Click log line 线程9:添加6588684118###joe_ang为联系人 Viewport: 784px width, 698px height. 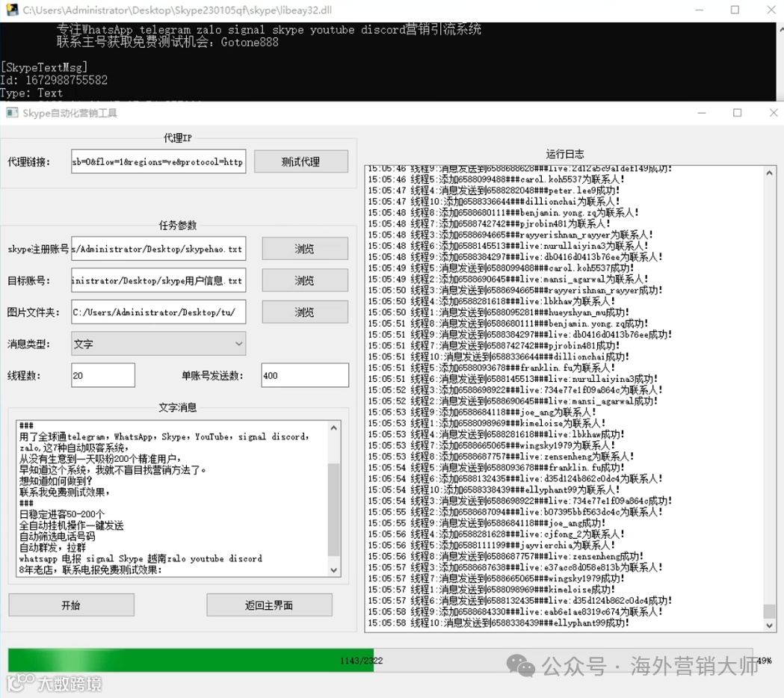click(x=481, y=412)
